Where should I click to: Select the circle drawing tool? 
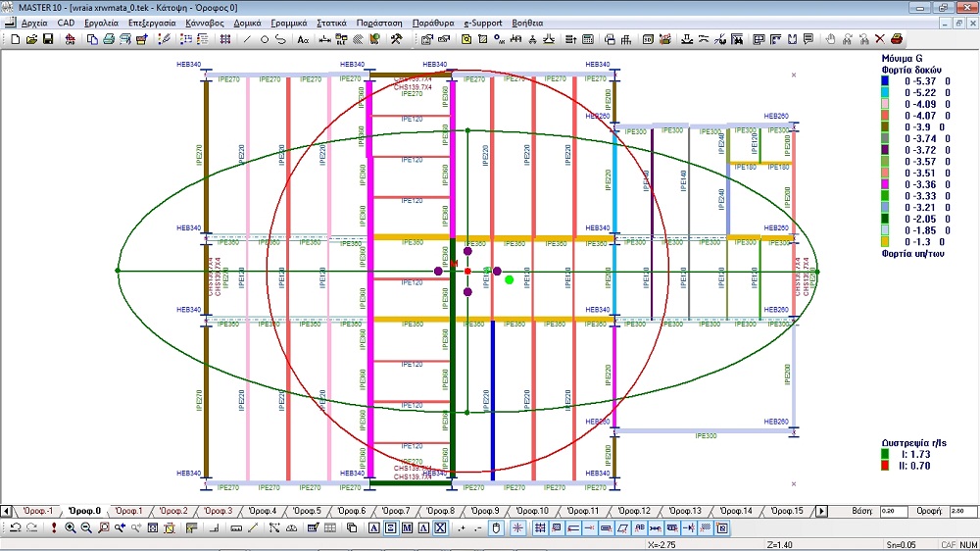point(264,39)
